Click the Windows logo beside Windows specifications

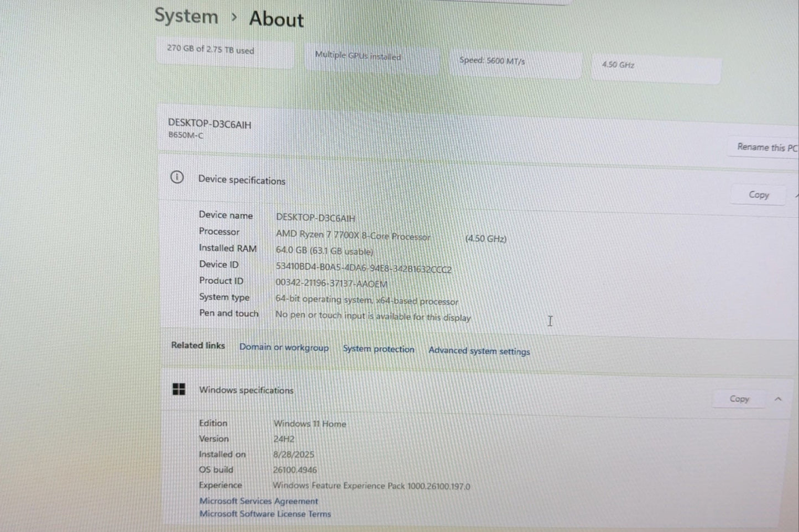click(179, 389)
